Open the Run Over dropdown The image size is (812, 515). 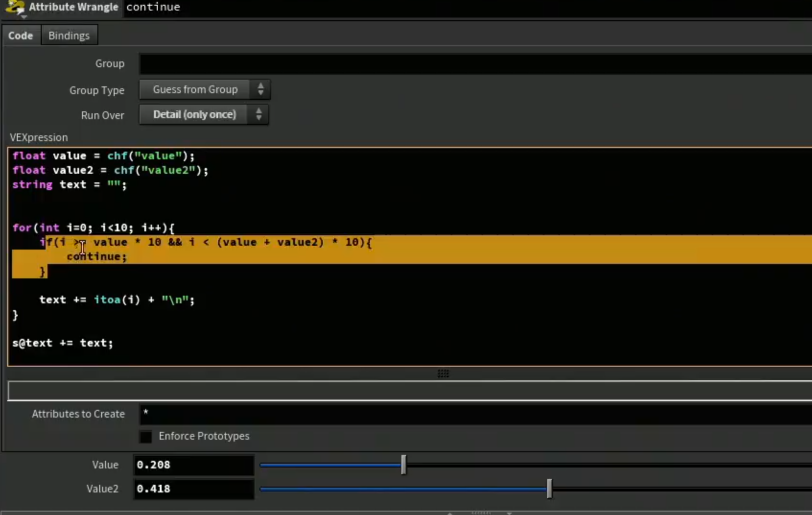[x=203, y=115]
